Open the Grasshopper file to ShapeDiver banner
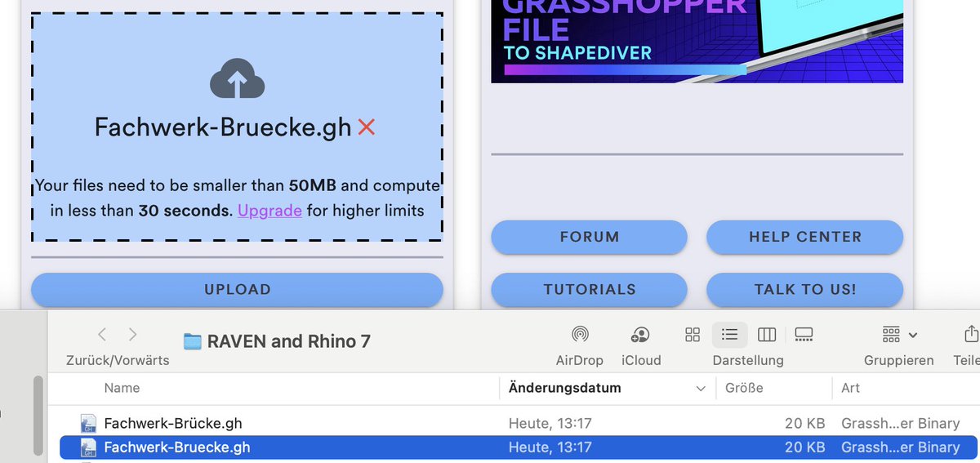The image size is (980, 463). click(x=697, y=41)
